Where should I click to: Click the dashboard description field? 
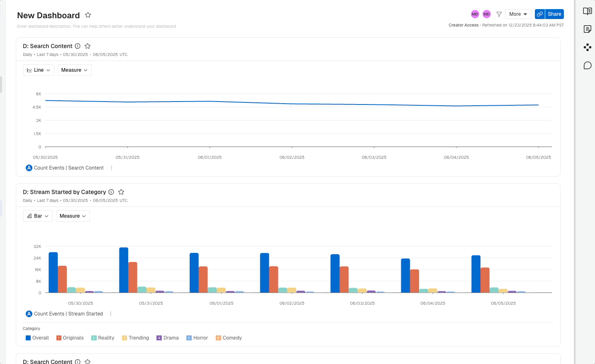point(97,27)
